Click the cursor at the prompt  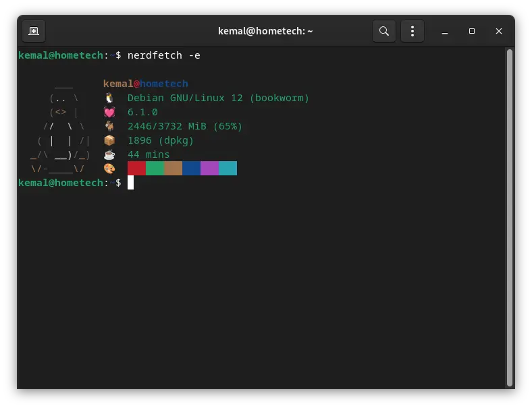130,183
